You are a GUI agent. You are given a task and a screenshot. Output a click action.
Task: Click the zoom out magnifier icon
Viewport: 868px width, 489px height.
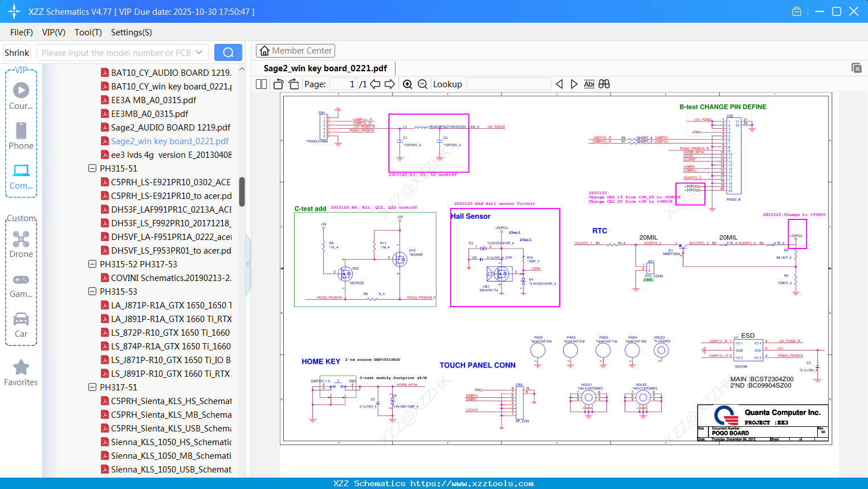(x=422, y=84)
